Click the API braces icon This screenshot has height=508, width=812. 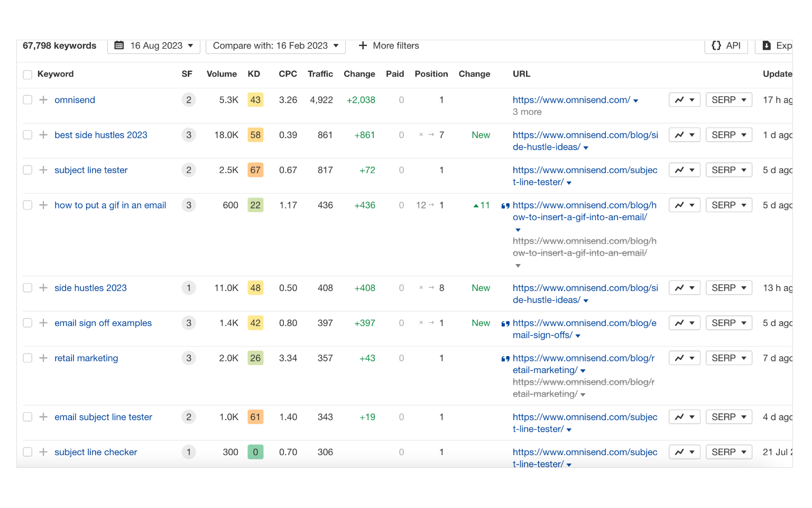(x=716, y=46)
